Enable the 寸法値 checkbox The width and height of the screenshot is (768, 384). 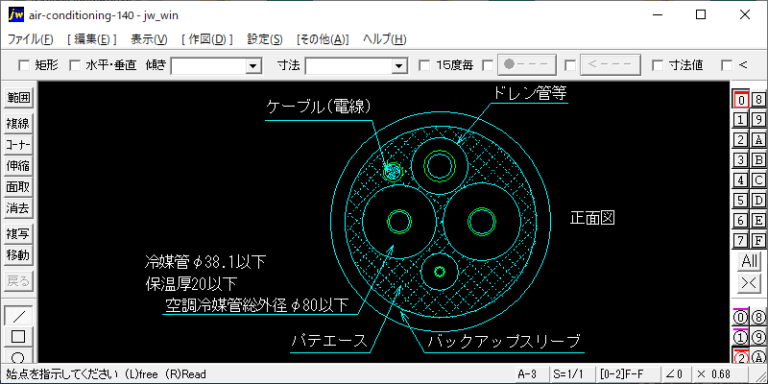[657, 65]
